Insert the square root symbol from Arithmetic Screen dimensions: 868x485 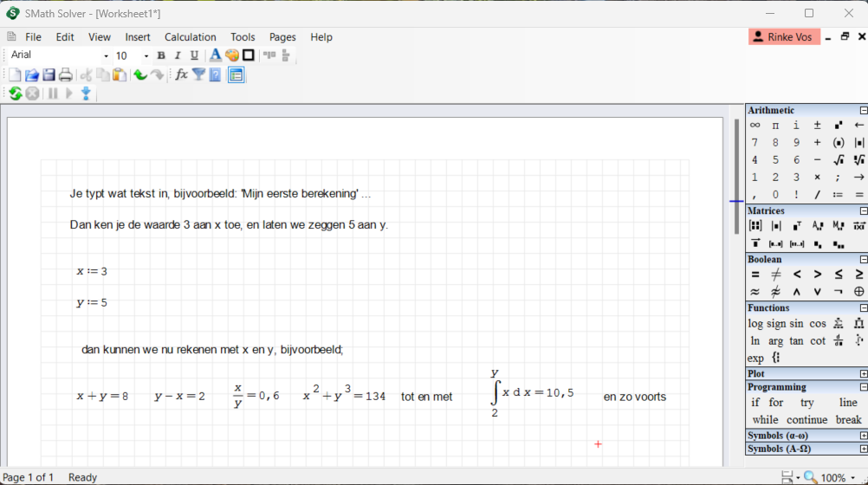pyautogui.click(x=839, y=160)
